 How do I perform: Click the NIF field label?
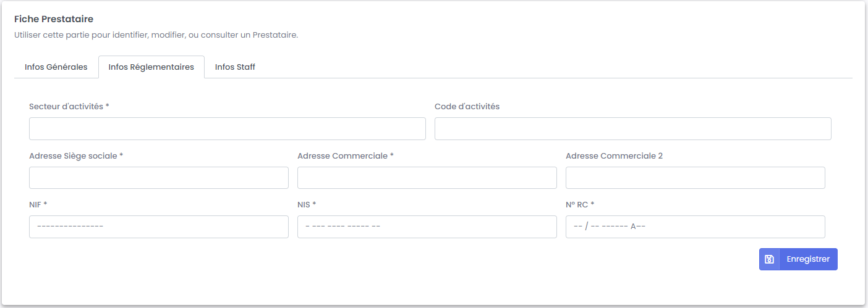[38, 204]
